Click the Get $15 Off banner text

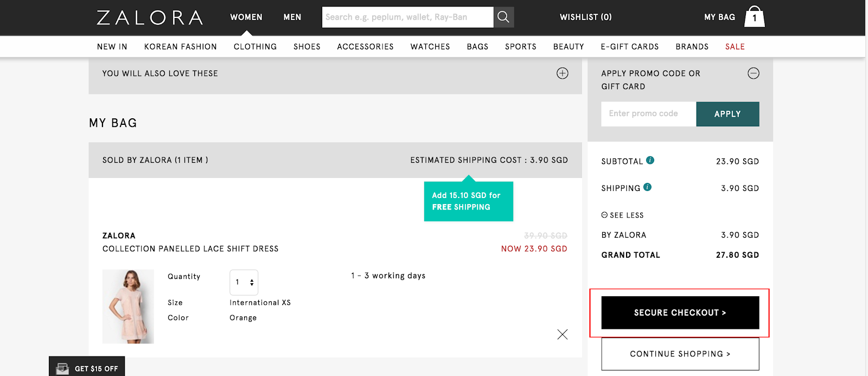tap(97, 369)
